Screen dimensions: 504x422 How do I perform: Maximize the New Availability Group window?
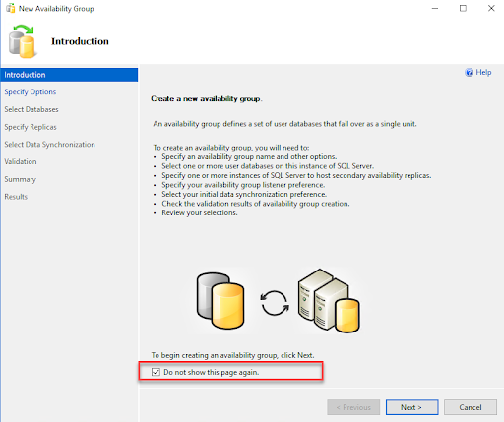[x=463, y=8]
